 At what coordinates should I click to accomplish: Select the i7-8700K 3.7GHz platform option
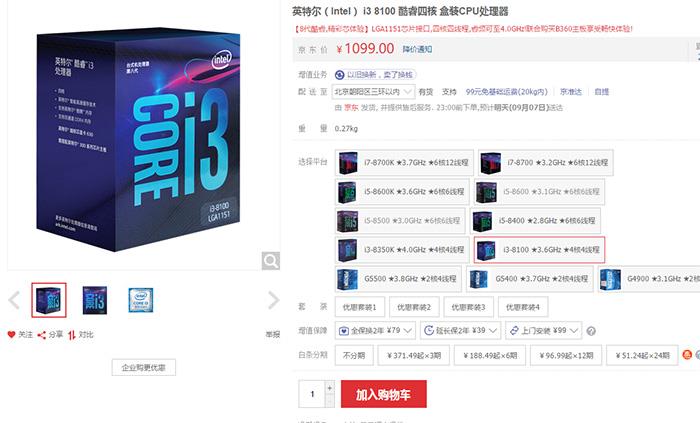404,162
